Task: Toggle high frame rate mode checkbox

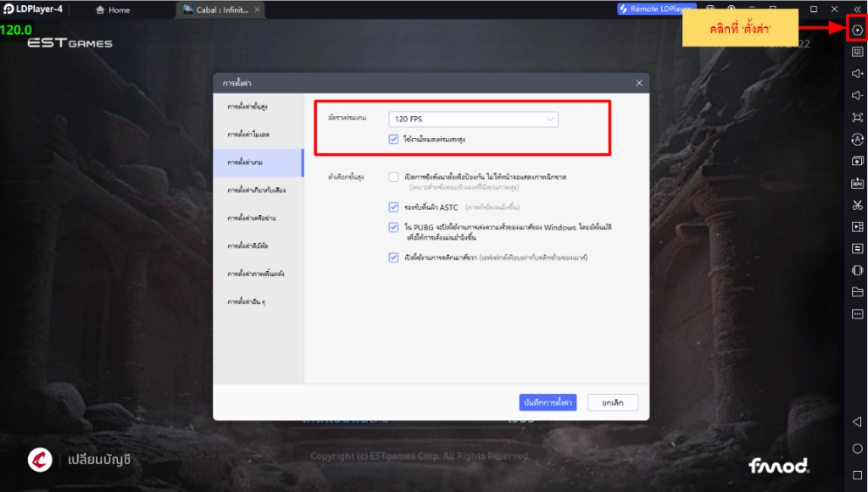Action: click(x=393, y=140)
